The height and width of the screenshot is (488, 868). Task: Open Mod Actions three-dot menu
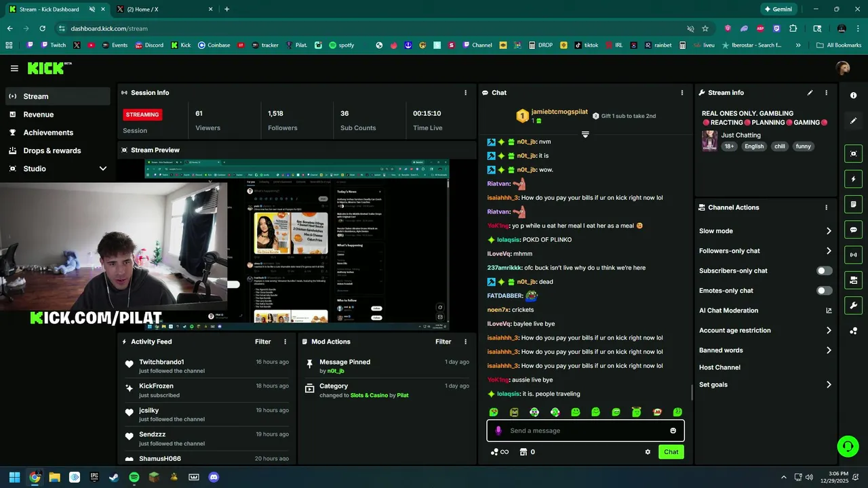(x=465, y=342)
